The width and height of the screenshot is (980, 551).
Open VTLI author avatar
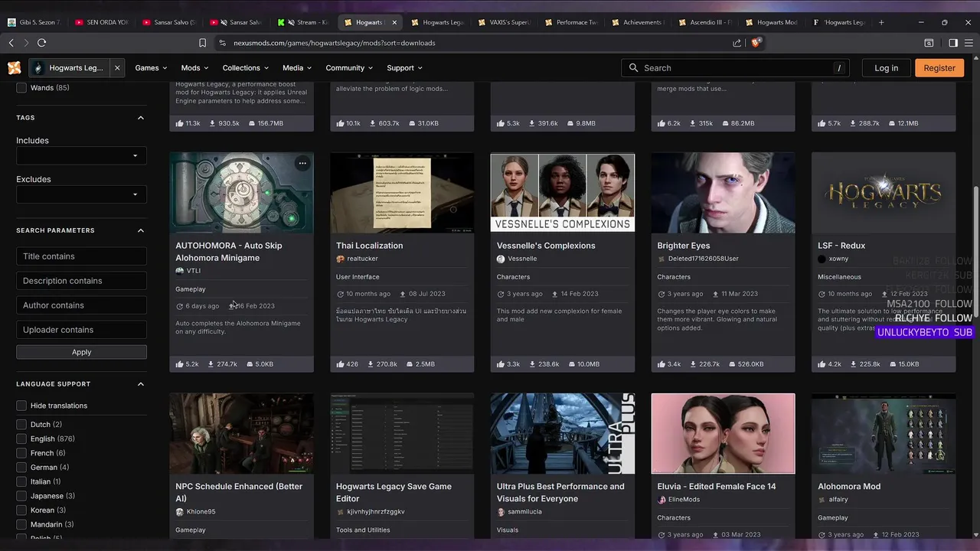pos(180,271)
